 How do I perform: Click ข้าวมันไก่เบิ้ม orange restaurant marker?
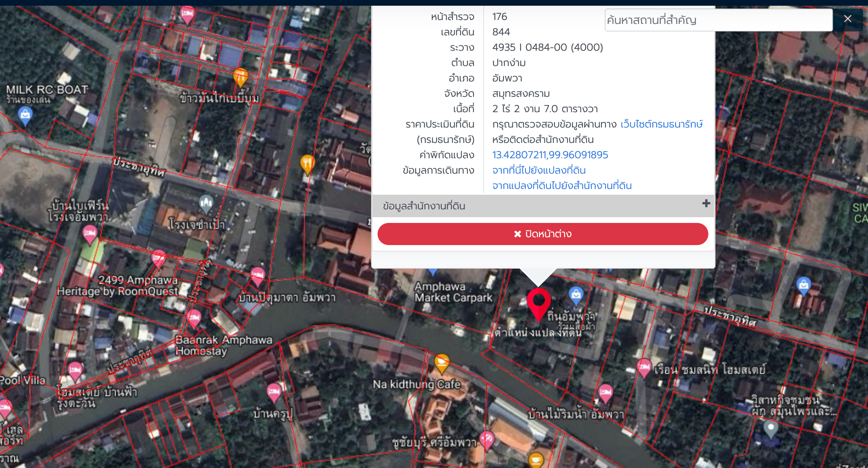(240, 77)
